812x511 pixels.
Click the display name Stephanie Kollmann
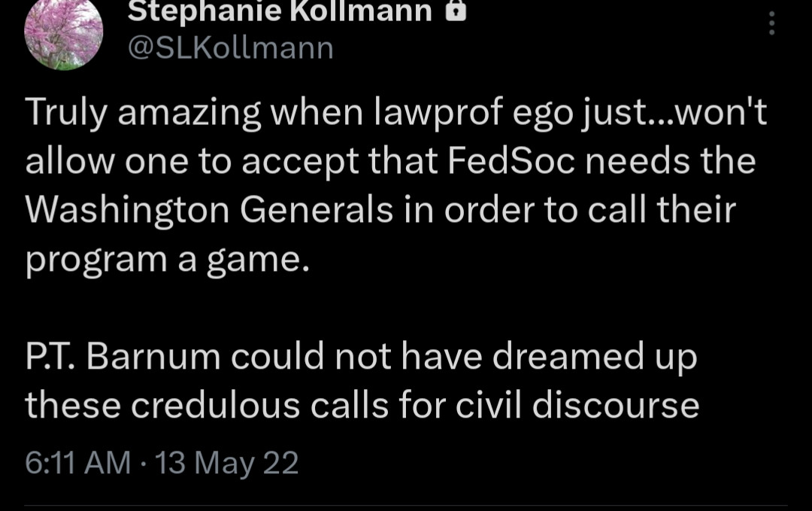click(280, 11)
